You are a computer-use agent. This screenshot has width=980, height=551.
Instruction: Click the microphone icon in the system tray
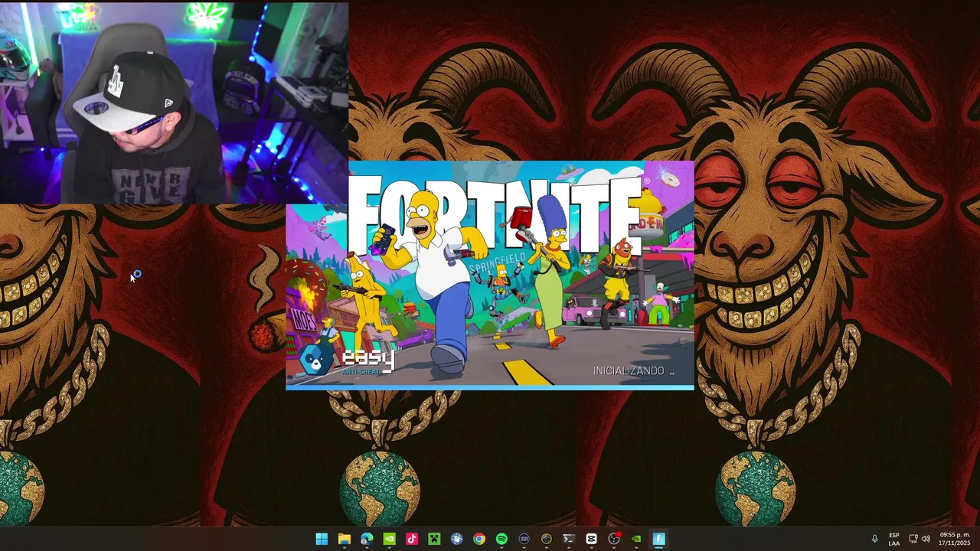tap(874, 539)
